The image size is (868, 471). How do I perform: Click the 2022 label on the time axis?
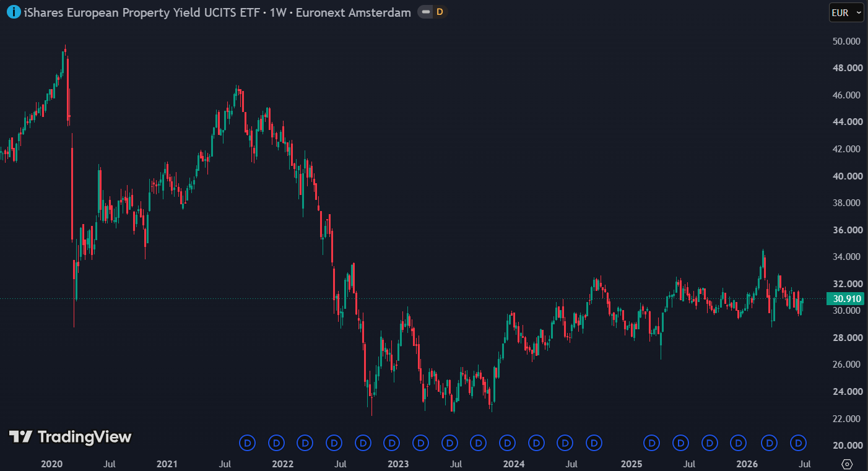(x=283, y=464)
